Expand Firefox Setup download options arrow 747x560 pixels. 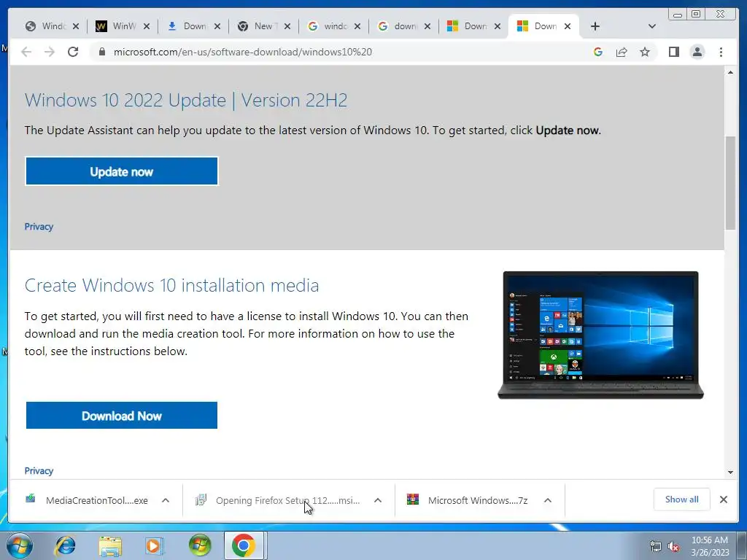point(378,500)
